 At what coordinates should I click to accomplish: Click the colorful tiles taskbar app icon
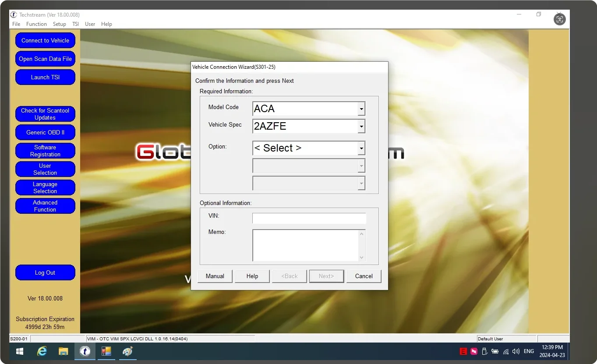pos(106,351)
